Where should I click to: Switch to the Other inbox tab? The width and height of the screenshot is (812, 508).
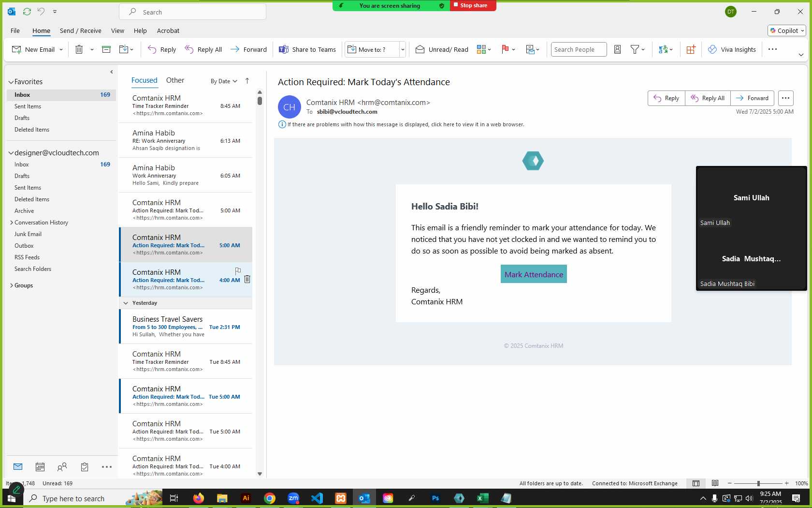pyautogui.click(x=175, y=80)
